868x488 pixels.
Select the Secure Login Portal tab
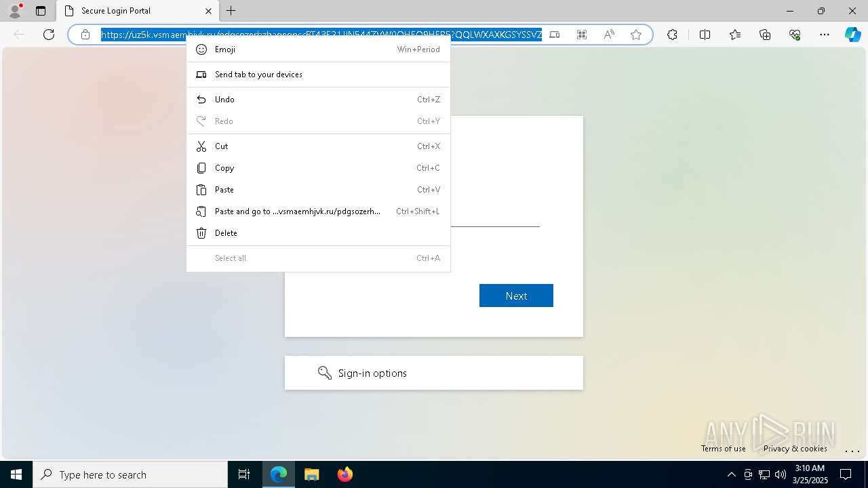pos(138,11)
